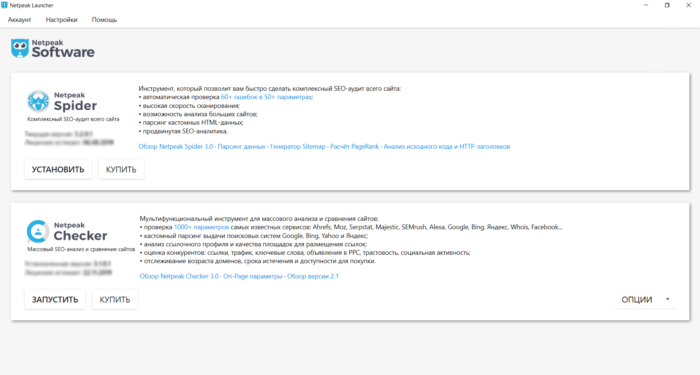Click КУПИТЬ button for Netpeak Checker
This screenshot has width=700, height=375.
115,300
